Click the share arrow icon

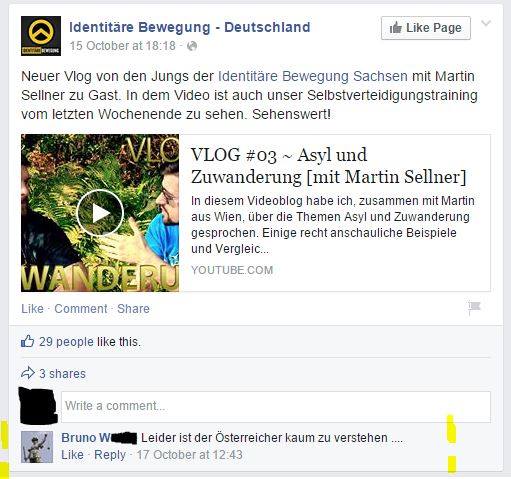coord(28,373)
